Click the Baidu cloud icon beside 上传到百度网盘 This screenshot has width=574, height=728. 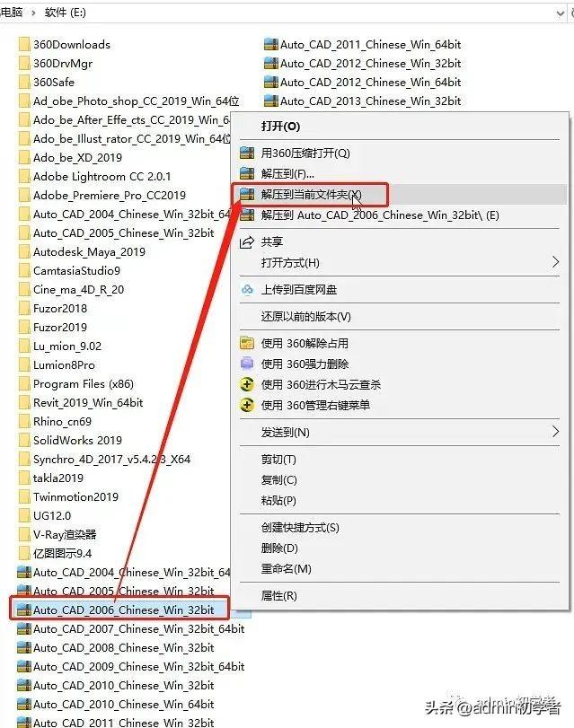247,290
